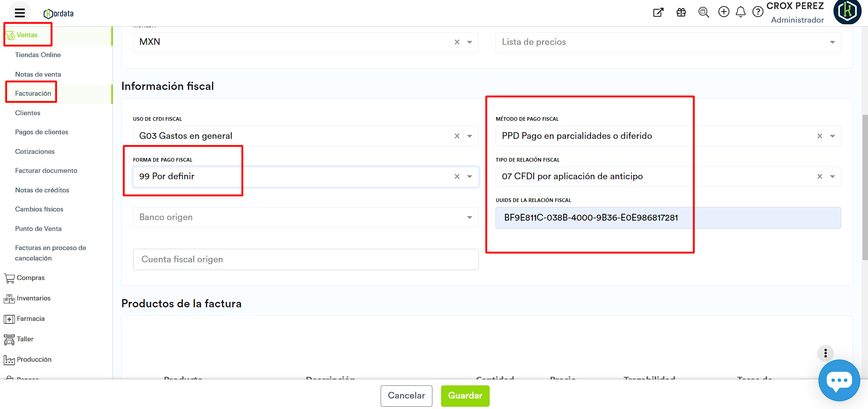868x409 pixels.
Task: Clear the 99 Por definir selection
Action: [x=457, y=177]
